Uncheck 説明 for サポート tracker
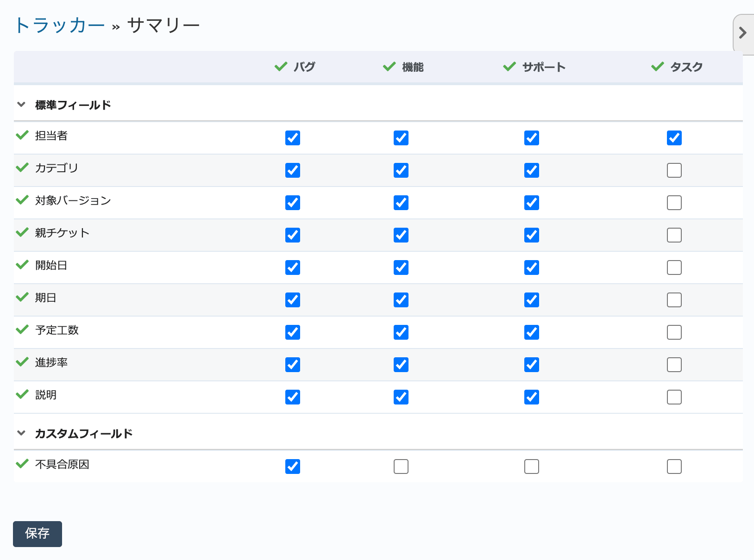This screenshot has height=560, width=754. pyautogui.click(x=532, y=397)
